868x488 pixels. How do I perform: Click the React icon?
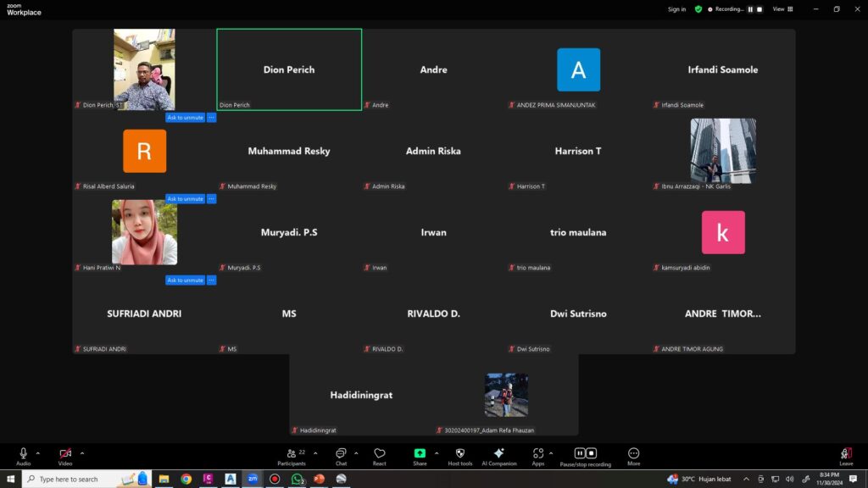[x=379, y=455]
